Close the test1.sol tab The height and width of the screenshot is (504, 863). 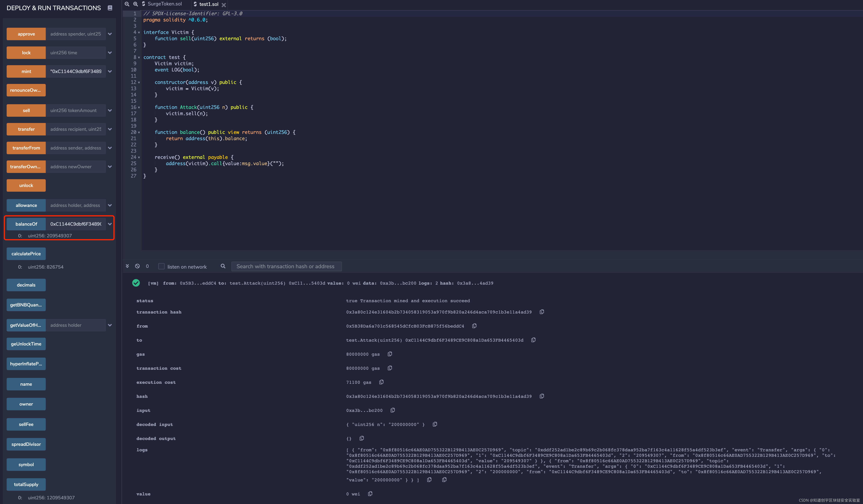tap(224, 5)
